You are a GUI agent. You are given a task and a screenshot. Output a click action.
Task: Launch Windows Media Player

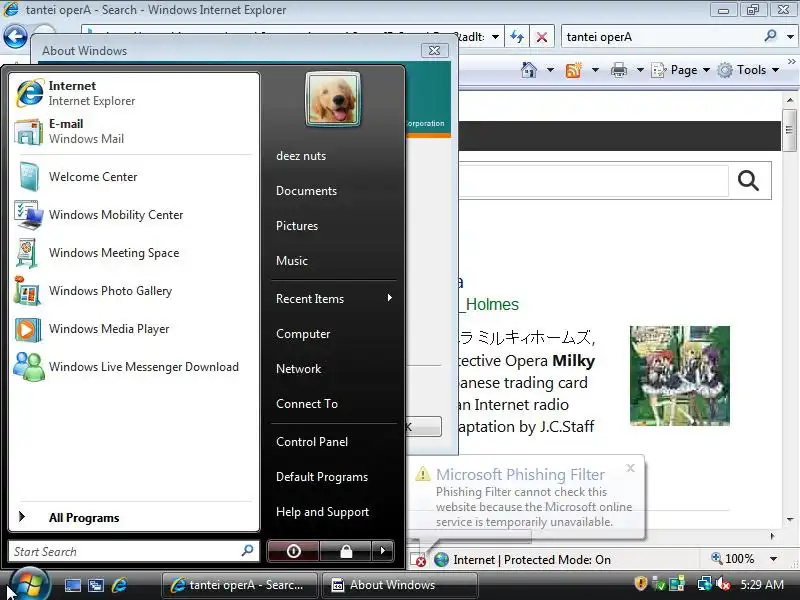tap(134, 329)
